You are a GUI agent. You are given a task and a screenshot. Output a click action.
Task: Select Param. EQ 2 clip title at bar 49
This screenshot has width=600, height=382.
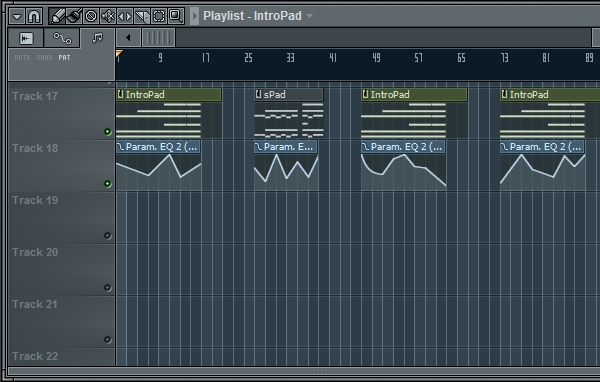[x=403, y=147]
